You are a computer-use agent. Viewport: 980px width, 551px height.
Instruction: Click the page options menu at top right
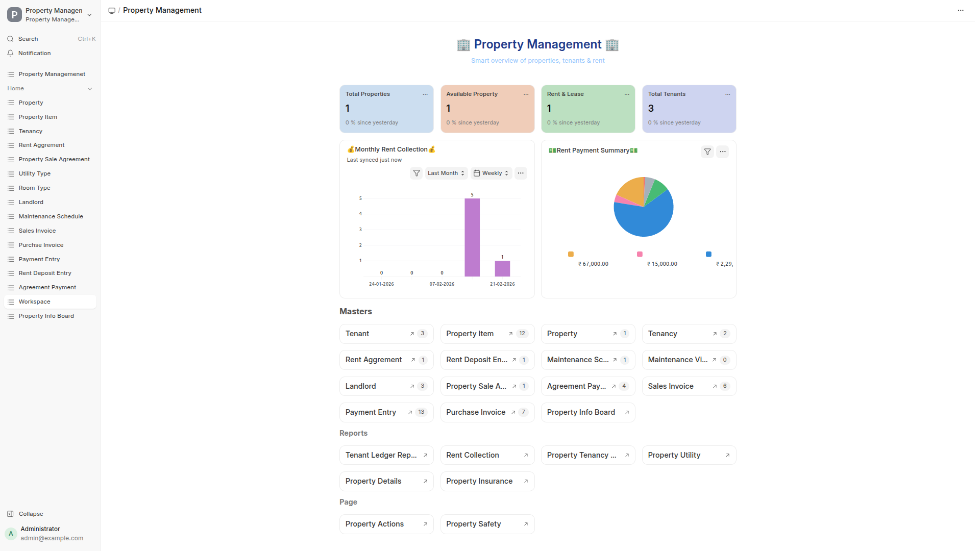(960, 10)
